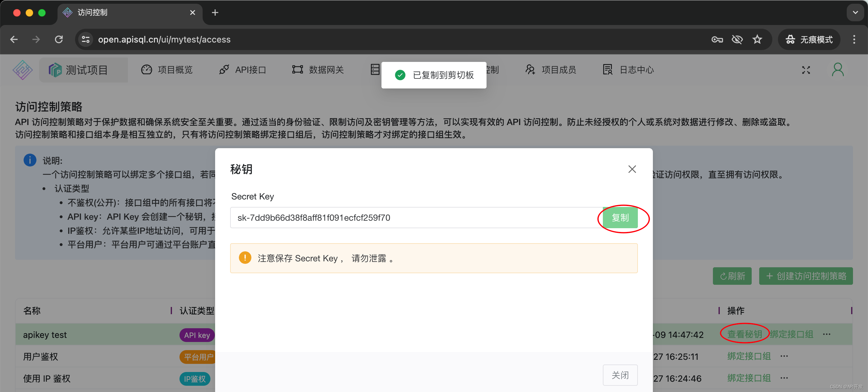Click 关闭 button in dialog footer
The width and height of the screenshot is (868, 392).
tap(620, 375)
